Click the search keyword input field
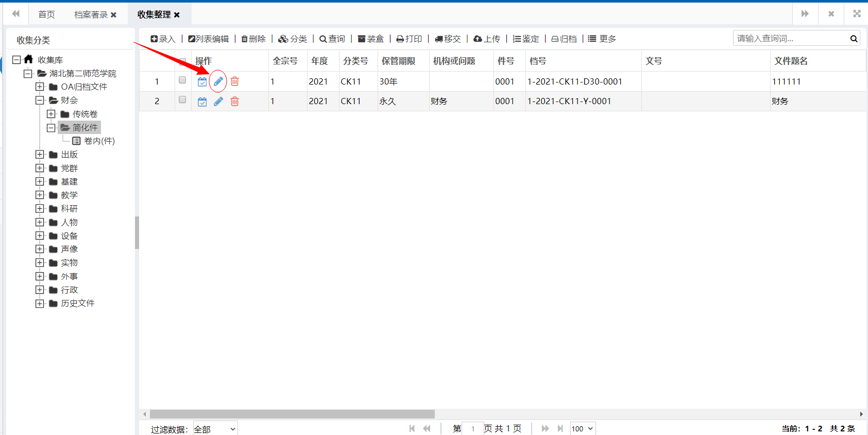This screenshot has height=435, width=868. [x=791, y=39]
